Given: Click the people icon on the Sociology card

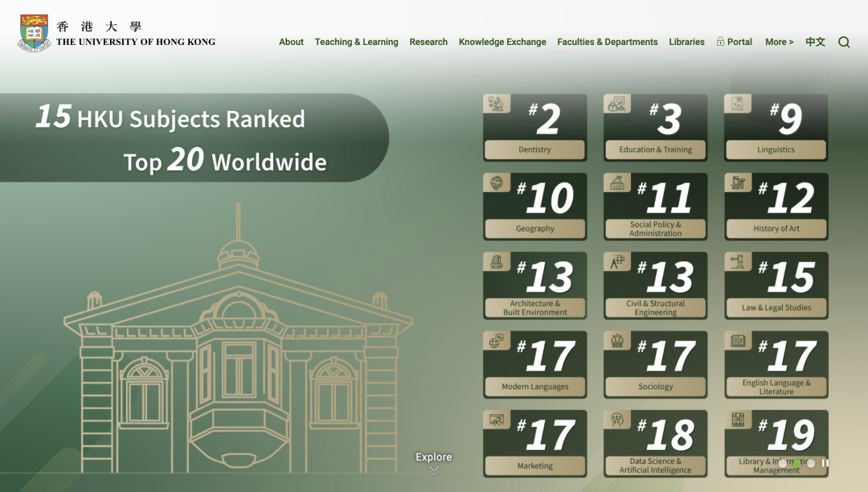Looking at the screenshot, I should (616, 341).
